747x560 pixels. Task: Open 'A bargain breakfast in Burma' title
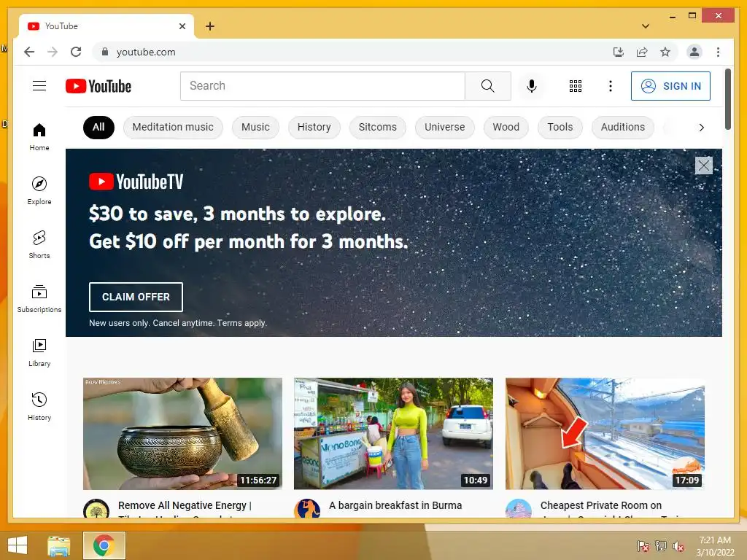click(395, 506)
